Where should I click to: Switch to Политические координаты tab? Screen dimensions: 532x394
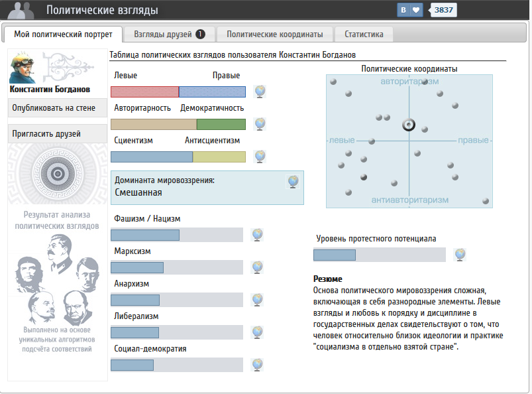point(275,34)
